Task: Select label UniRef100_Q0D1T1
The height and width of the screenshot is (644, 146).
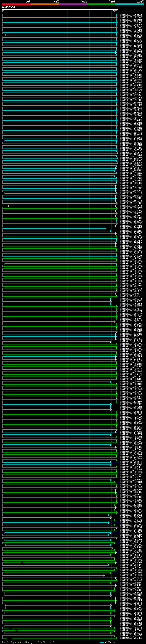Action: tap(131, 462)
